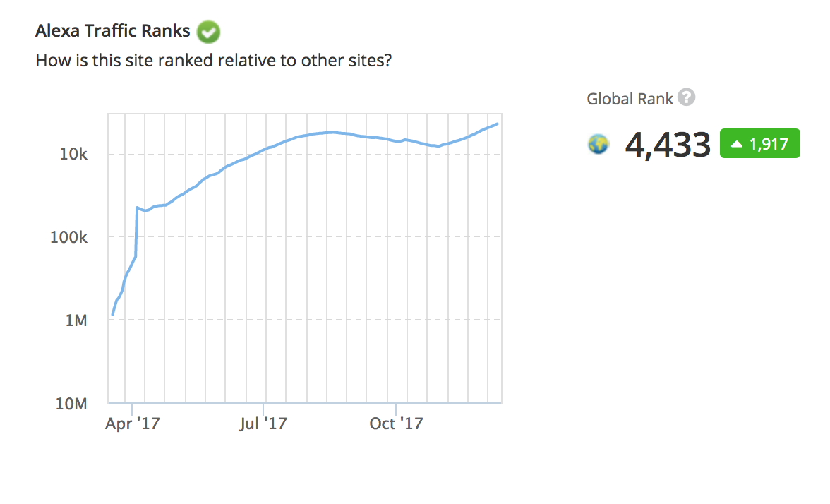
Task: Select the 4,433 global rank number
Action: (x=668, y=145)
